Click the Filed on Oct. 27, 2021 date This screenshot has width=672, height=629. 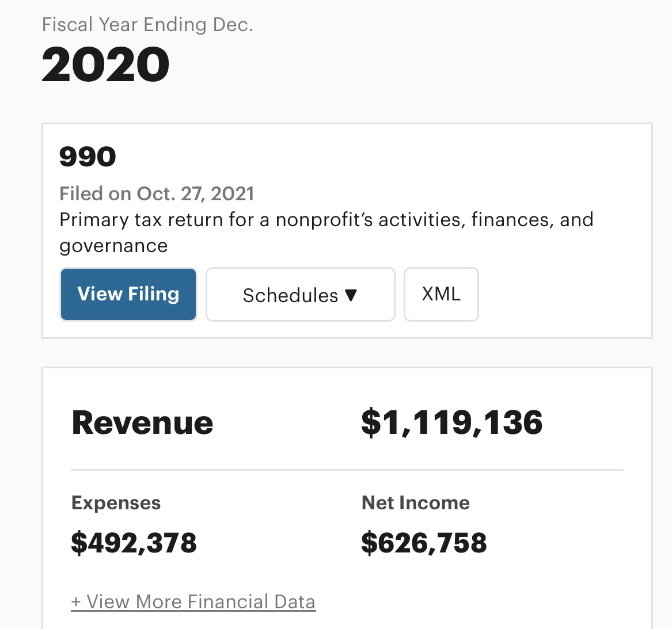click(157, 194)
